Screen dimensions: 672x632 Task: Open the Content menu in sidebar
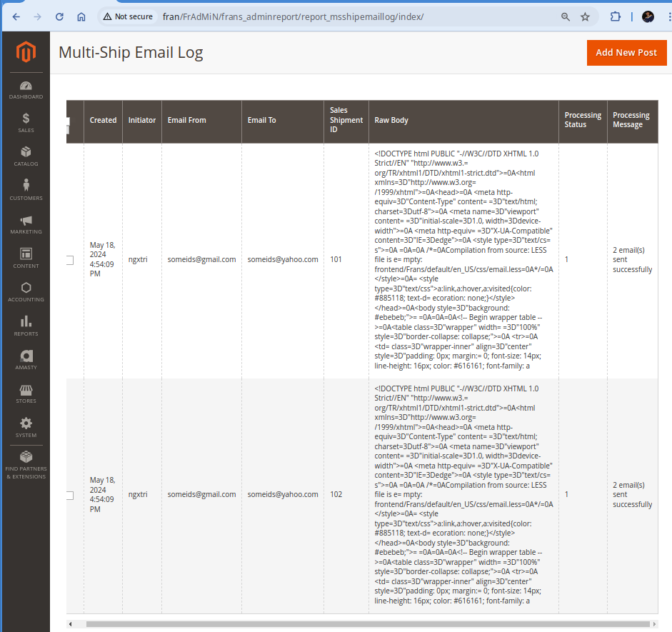[x=26, y=258]
